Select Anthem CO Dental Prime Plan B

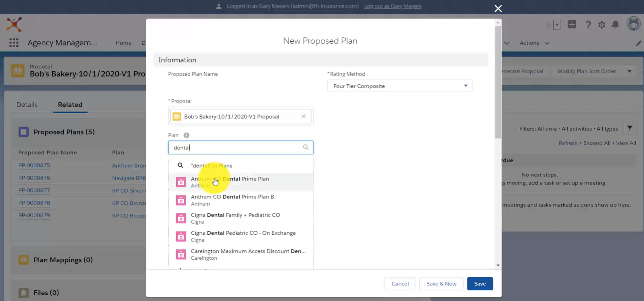241,200
